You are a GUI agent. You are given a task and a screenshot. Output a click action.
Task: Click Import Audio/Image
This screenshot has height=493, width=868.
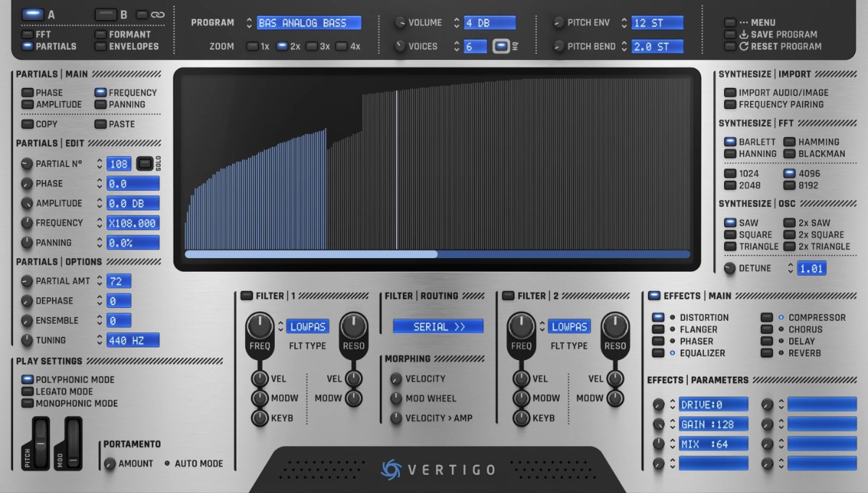[731, 93]
